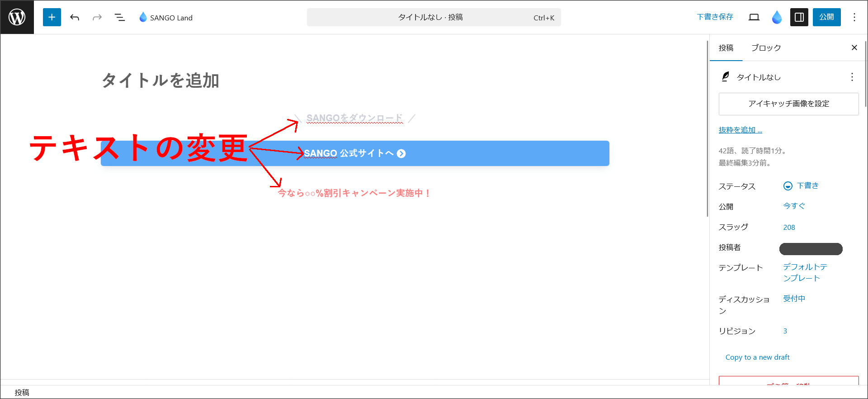This screenshot has width=868, height=399.
Task: Click the 抜粋を追加 link
Action: [740, 130]
